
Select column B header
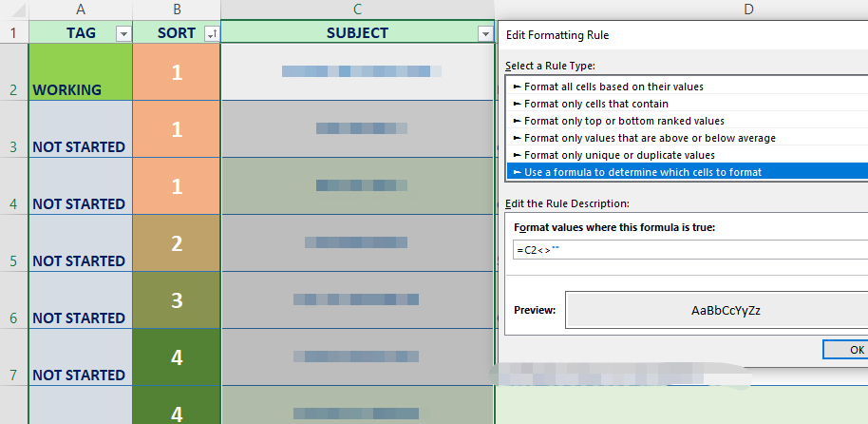coord(176,10)
